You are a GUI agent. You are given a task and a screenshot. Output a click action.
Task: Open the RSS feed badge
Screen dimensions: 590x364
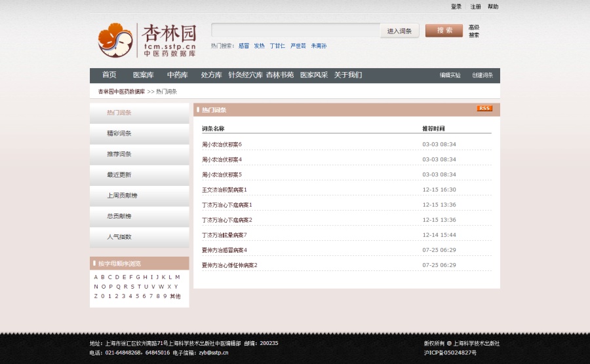pos(484,109)
